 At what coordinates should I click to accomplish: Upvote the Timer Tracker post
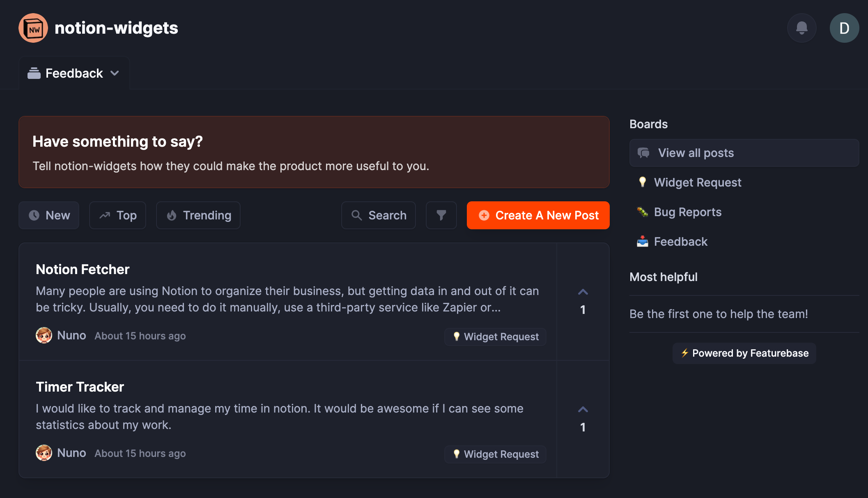583,410
